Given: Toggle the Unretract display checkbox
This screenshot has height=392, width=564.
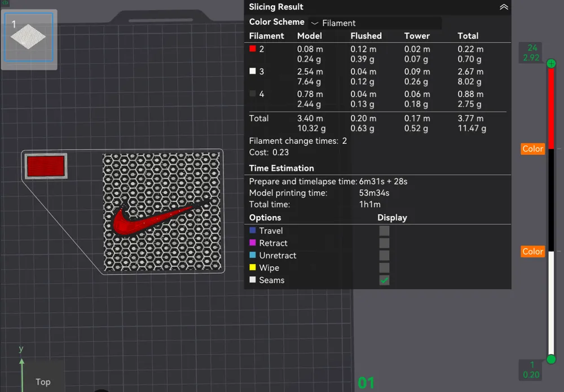Looking at the screenshot, I should pos(384,256).
